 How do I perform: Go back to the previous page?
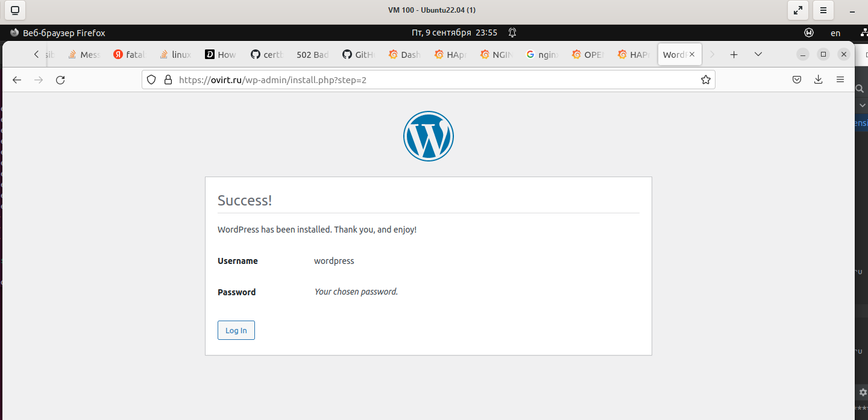pyautogui.click(x=17, y=80)
